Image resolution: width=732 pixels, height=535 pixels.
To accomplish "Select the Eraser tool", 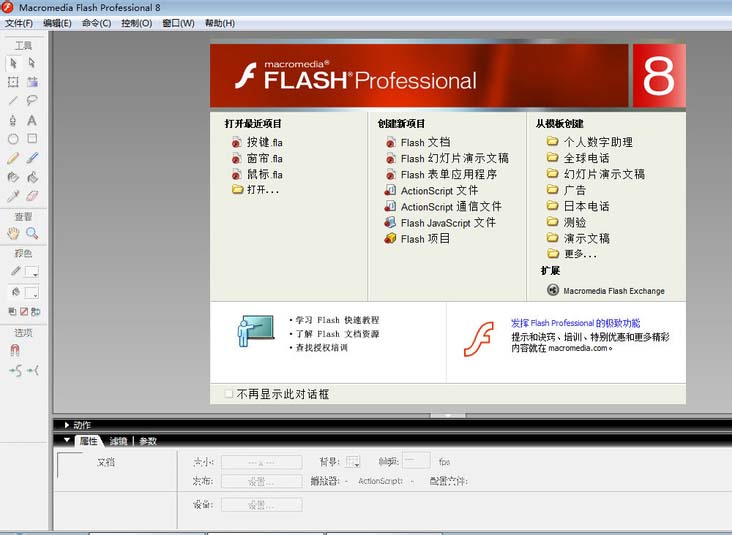I will [32, 196].
